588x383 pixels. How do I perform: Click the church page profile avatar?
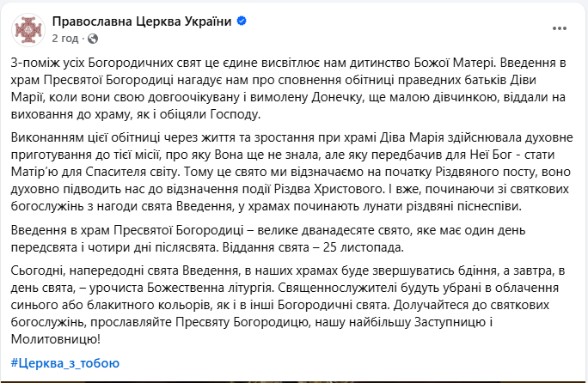coord(28,29)
